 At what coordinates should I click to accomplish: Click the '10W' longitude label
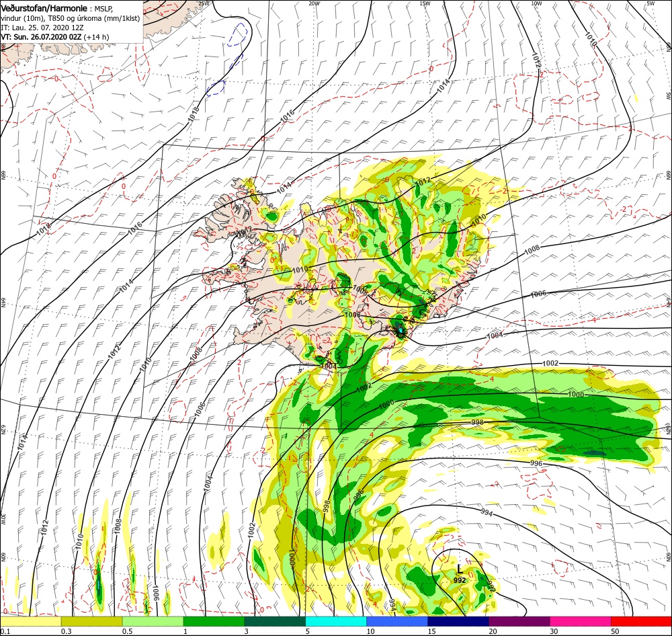pos(536,3)
